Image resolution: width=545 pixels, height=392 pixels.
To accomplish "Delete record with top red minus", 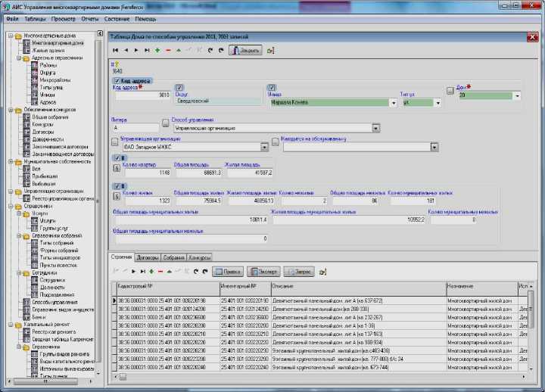I will click(167, 50).
